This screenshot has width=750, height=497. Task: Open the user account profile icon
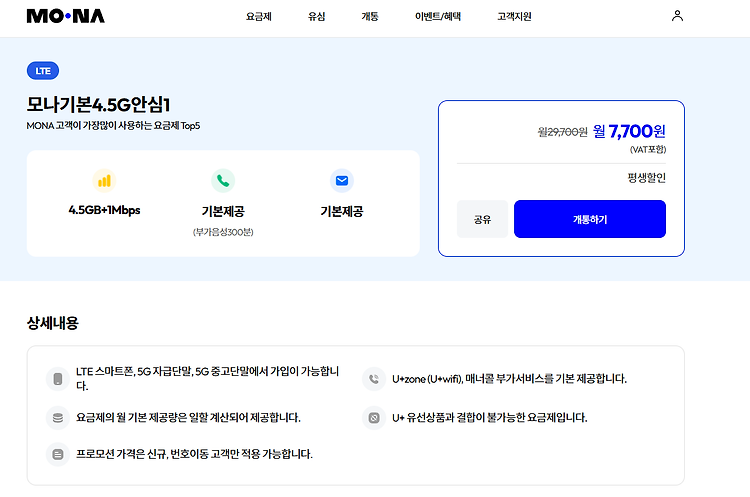click(x=677, y=16)
